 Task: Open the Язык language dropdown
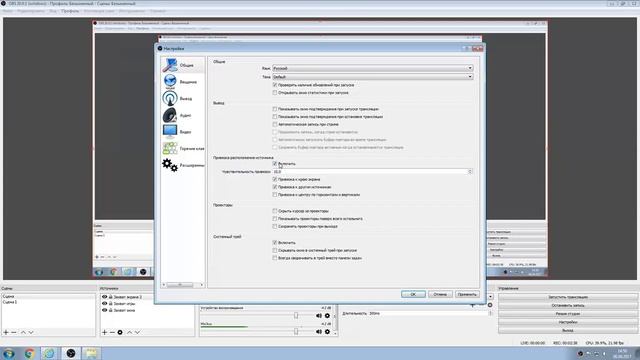[373, 68]
